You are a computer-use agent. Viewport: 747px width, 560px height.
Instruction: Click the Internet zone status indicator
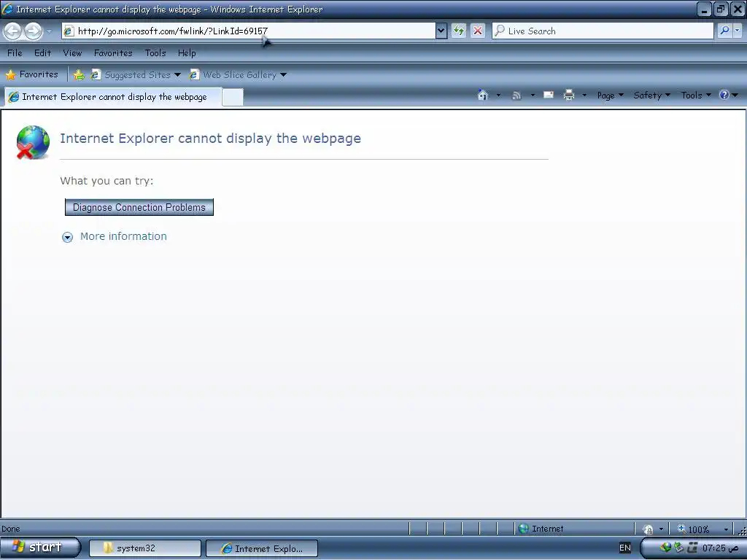pyautogui.click(x=541, y=529)
